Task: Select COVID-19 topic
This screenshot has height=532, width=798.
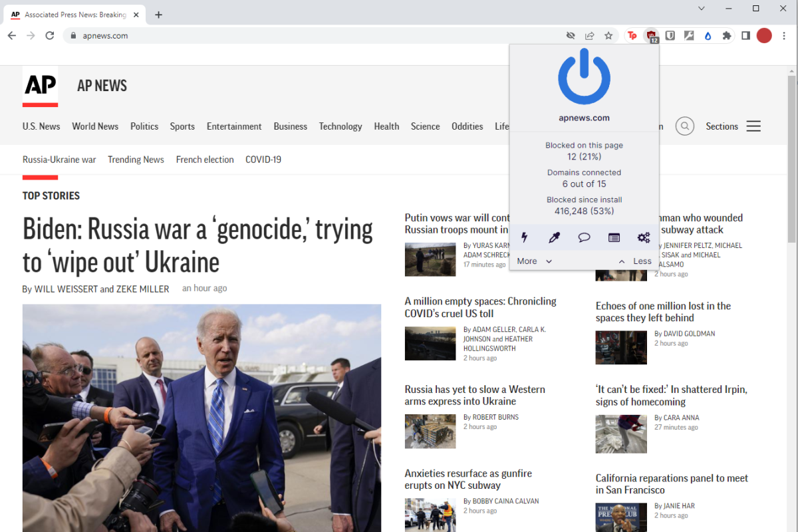Action: (263, 160)
